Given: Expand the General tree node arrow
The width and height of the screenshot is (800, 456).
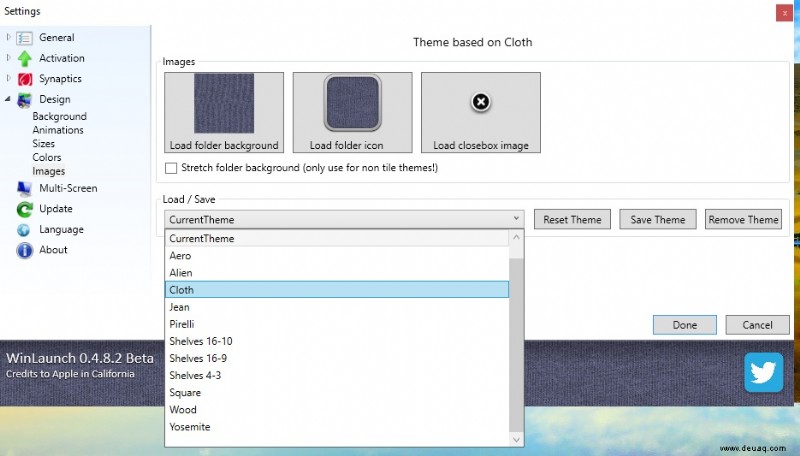Looking at the screenshot, I should click(8, 37).
